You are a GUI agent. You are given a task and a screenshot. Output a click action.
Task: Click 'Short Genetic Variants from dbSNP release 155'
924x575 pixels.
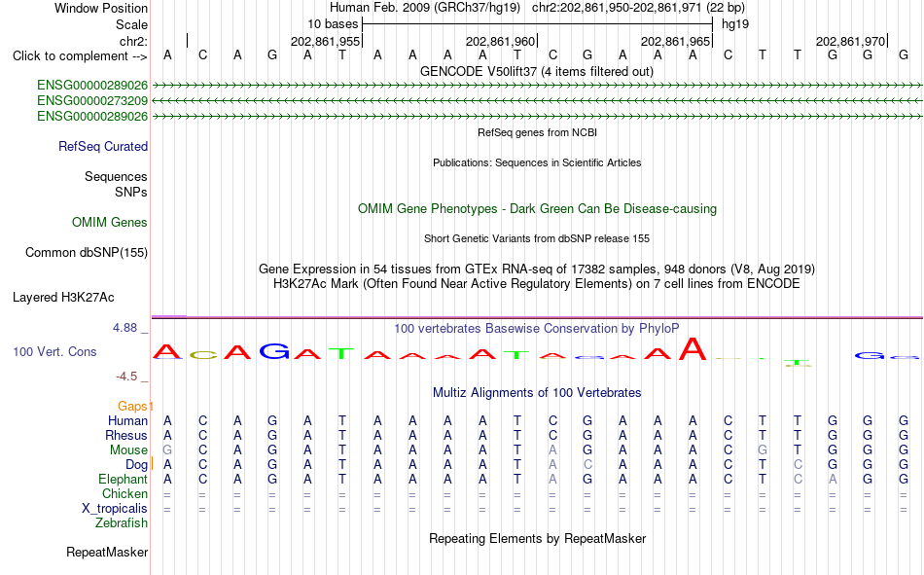[x=537, y=238]
